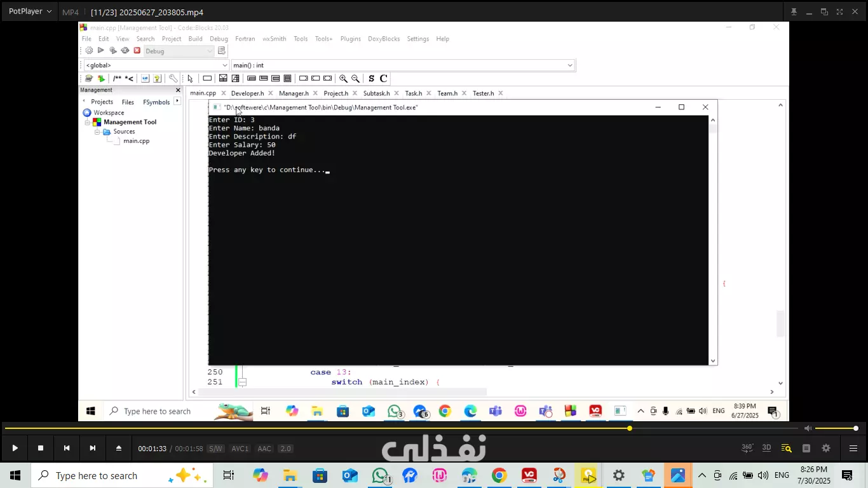
Task: Stop video playback in PotPlayer
Action: (x=41, y=448)
